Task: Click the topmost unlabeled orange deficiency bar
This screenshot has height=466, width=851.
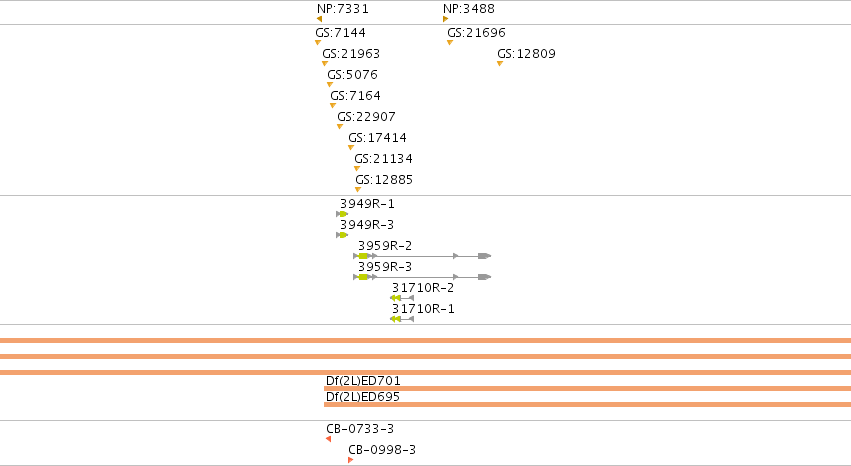Action: pyautogui.click(x=426, y=341)
